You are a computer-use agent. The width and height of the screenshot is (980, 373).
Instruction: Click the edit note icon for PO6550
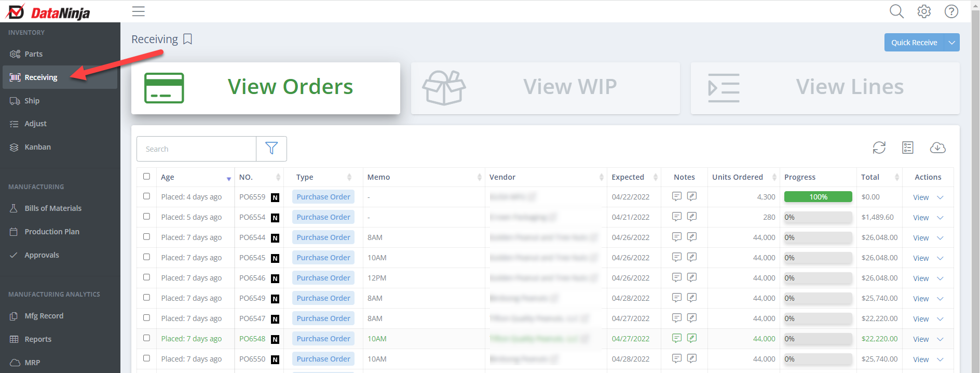click(x=692, y=358)
